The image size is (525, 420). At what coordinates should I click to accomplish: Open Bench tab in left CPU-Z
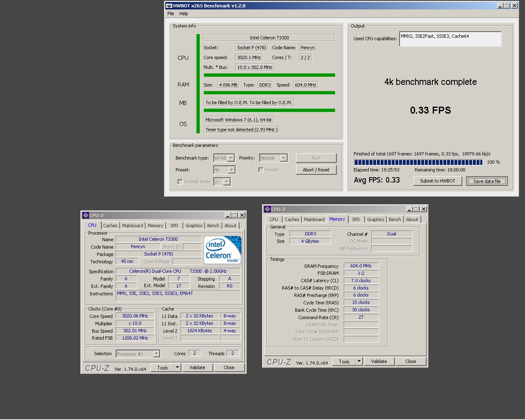click(x=213, y=226)
